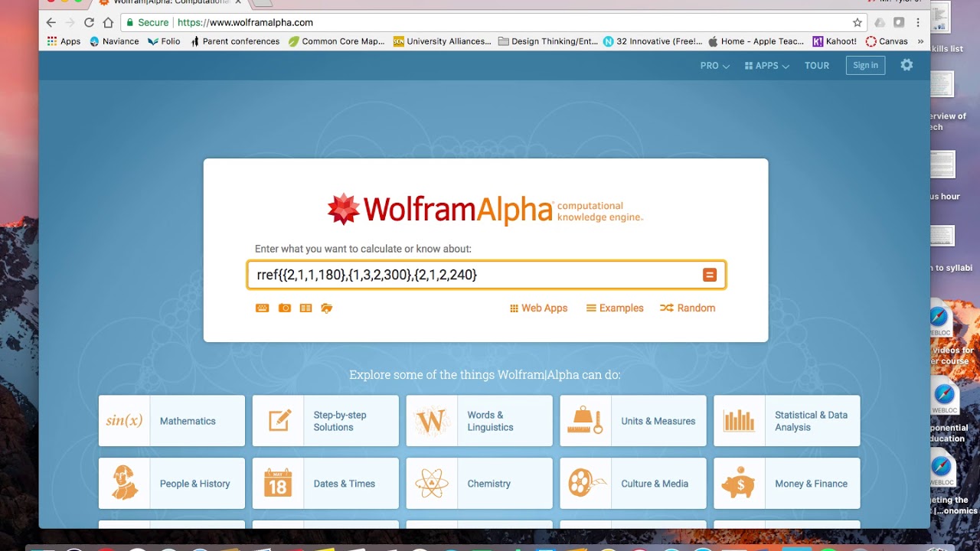The image size is (980, 551).
Task: Click the browser back arrow
Action: point(51,22)
